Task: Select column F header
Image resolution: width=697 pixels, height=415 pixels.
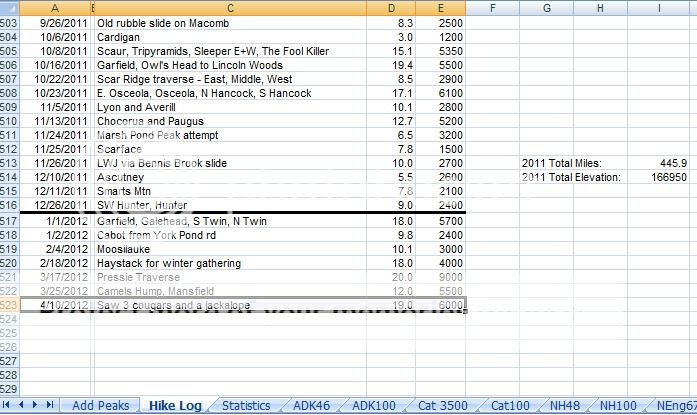Action: pyautogui.click(x=493, y=8)
